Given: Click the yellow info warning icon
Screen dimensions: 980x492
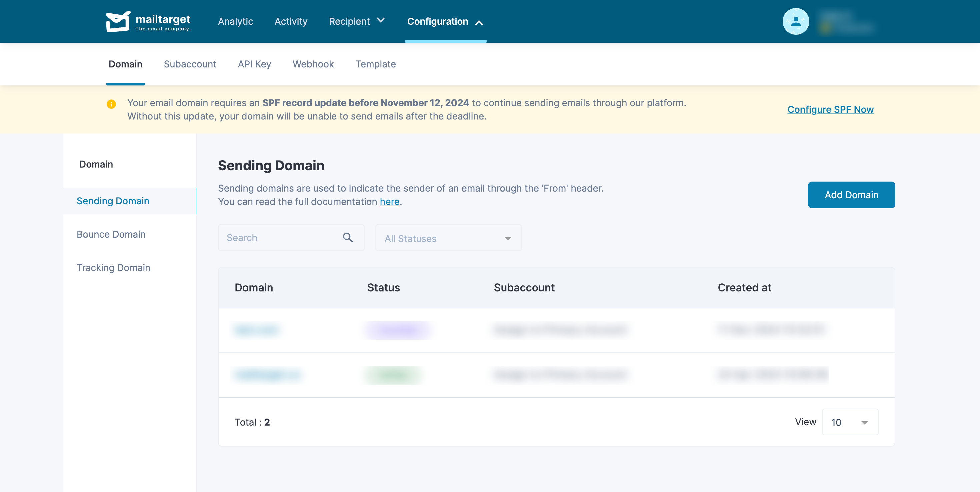Looking at the screenshot, I should coord(111,104).
